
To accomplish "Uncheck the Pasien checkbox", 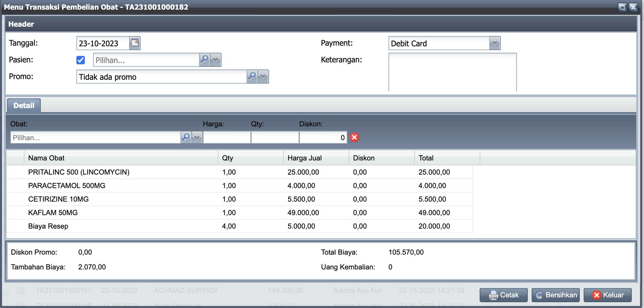I will (81, 60).
